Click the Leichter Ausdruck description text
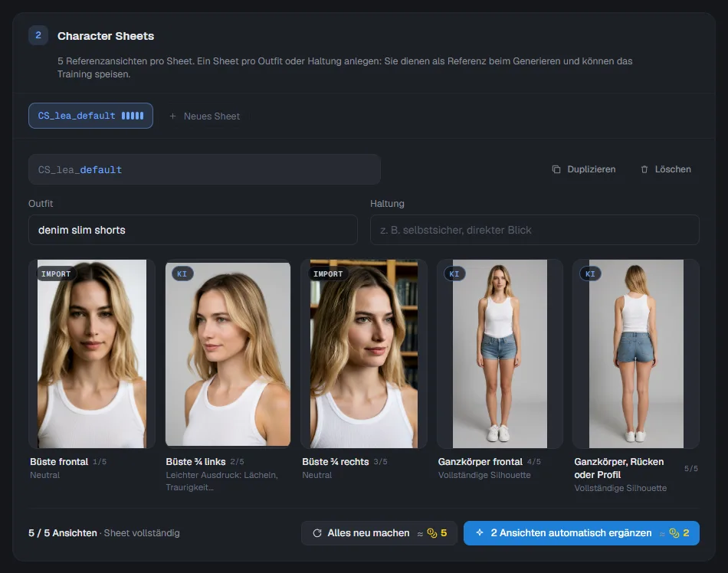 pos(222,481)
